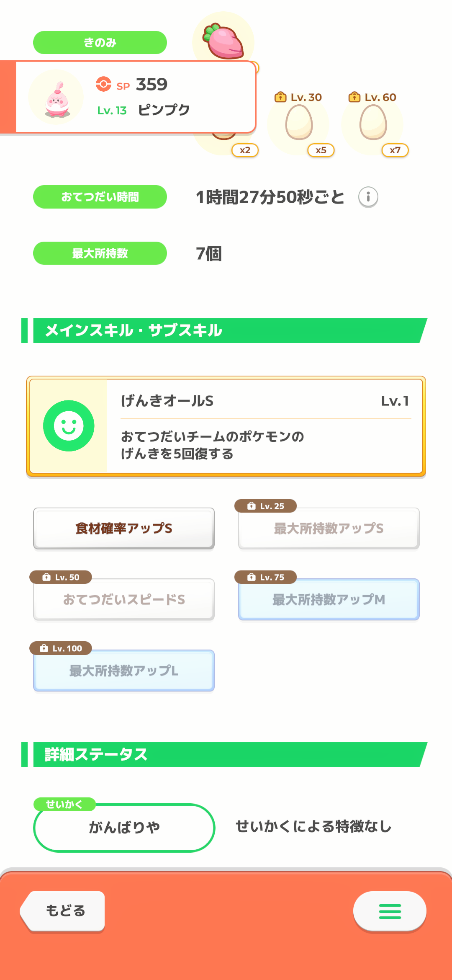Image resolution: width=452 pixels, height=980 pixels.
Task: Tap the Lv. 75 lock badge
Action: pyautogui.click(x=266, y=577)
